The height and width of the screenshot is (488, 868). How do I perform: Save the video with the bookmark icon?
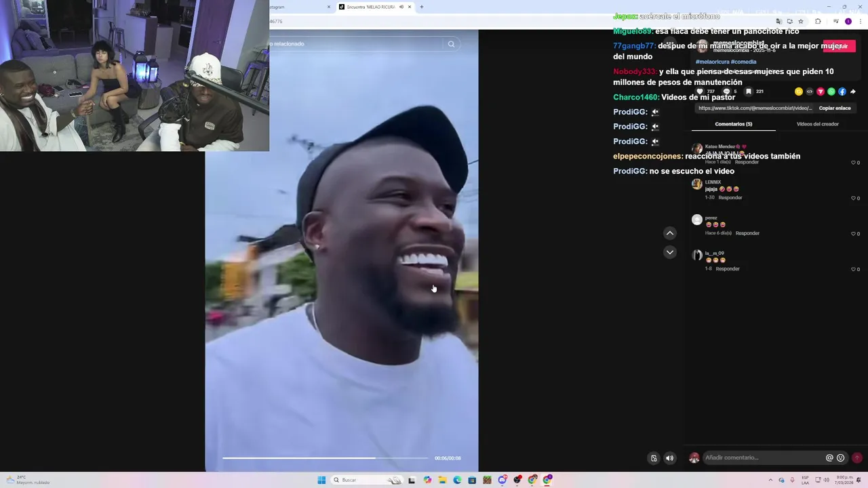click(x=749, y=91)
